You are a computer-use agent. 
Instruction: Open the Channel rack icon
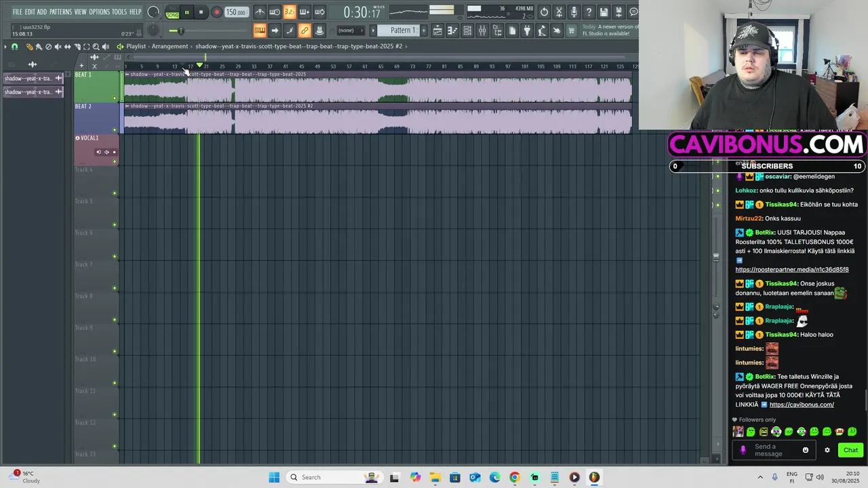467,30
